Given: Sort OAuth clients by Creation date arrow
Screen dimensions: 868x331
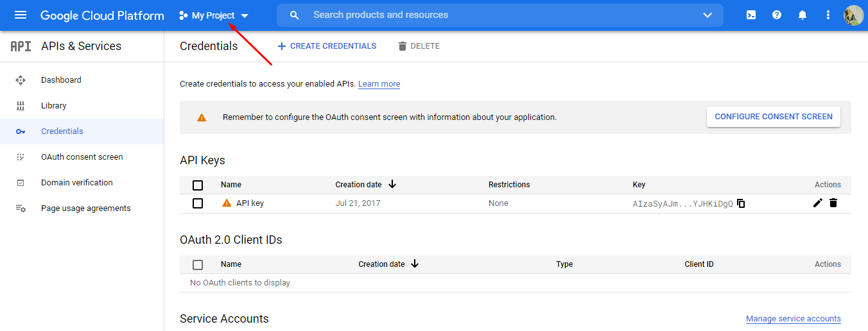Looking at the screenshot, I should [415, 264].
